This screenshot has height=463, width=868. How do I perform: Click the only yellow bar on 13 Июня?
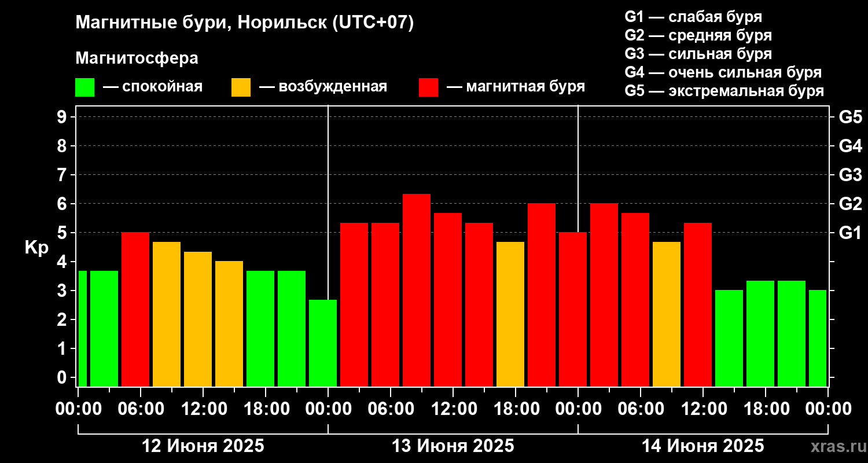510,314
